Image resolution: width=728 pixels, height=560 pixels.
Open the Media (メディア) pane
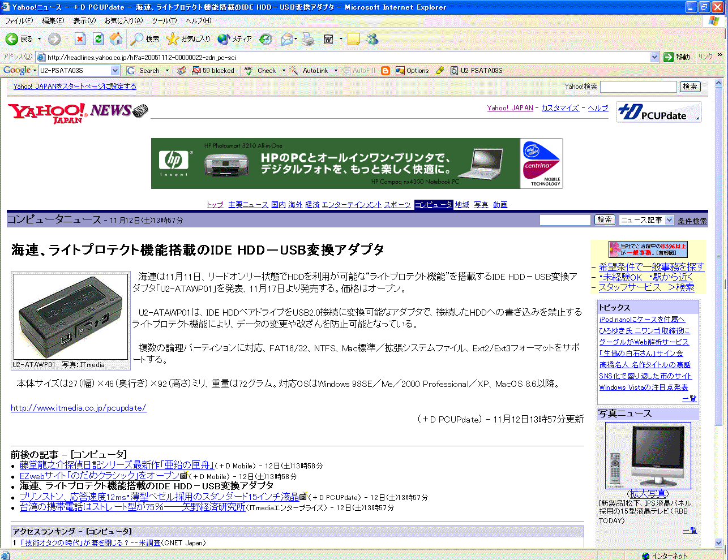234,39
